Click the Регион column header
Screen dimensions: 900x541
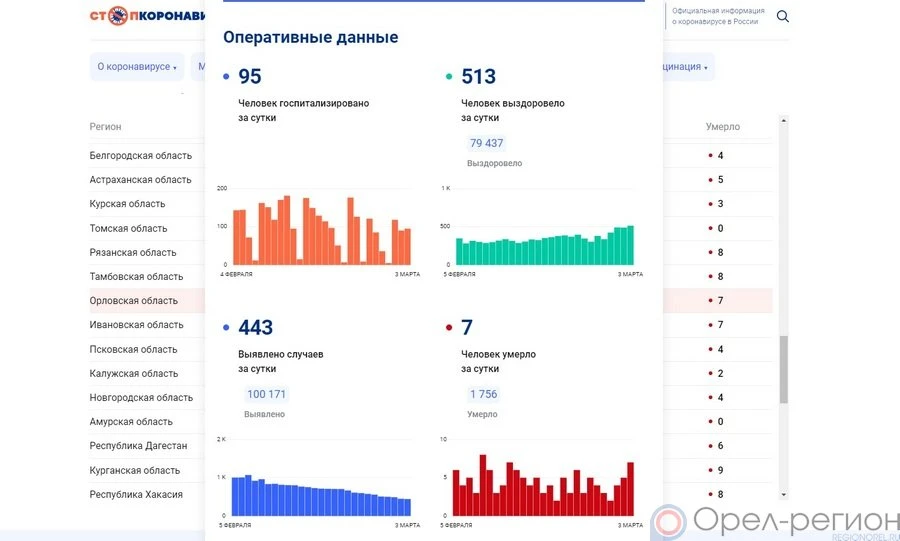[105, 127]
